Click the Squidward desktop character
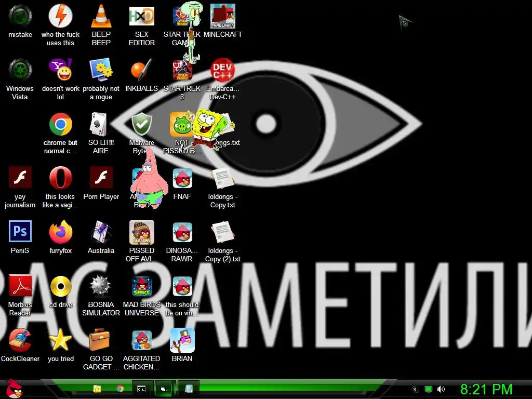532x399 pixels. (x=191, y=32)
